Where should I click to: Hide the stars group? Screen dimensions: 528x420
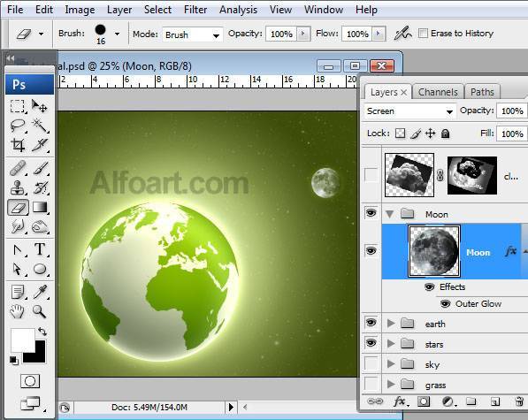(x=371, y=343)
